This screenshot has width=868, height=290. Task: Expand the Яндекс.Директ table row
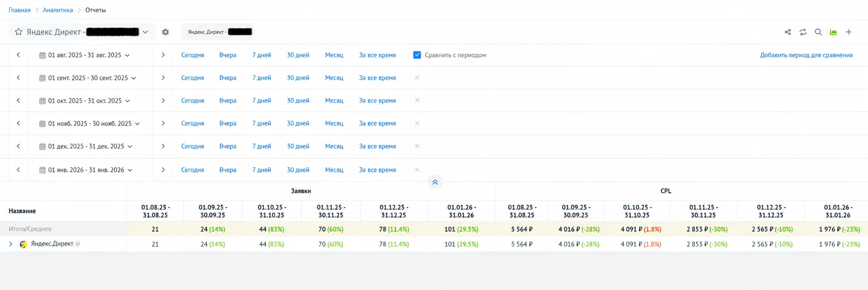coord(10,244)
